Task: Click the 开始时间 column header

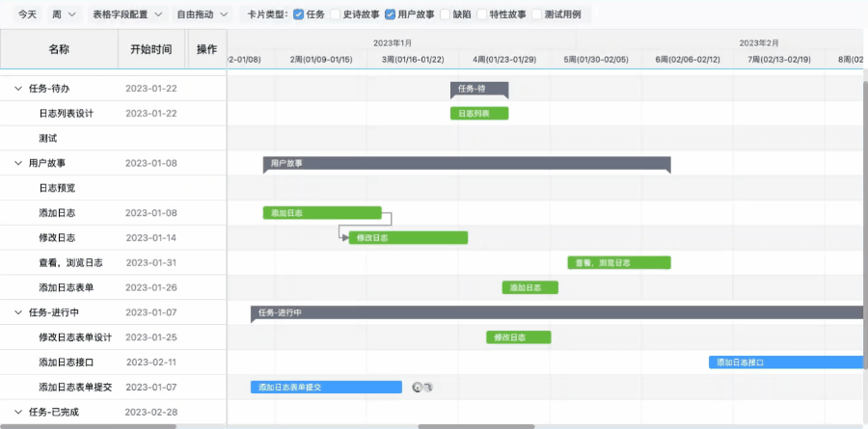Action: coord(150,49)
